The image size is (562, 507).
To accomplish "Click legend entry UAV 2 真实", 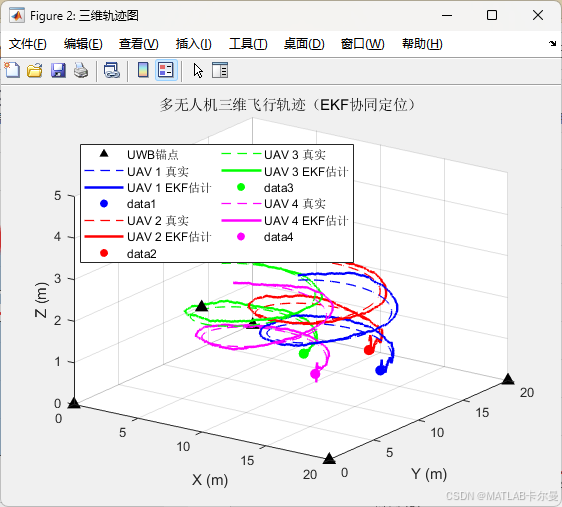I will pos(158,221).
